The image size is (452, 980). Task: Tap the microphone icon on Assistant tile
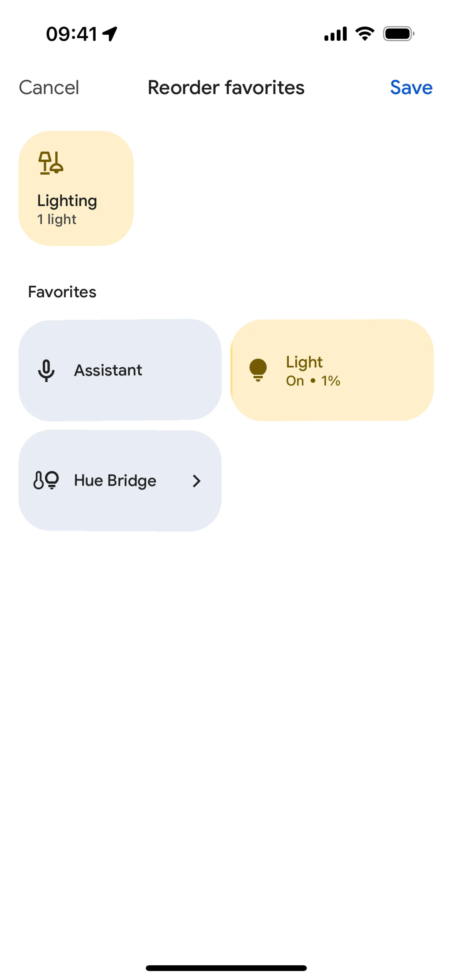tap(46, 370)
